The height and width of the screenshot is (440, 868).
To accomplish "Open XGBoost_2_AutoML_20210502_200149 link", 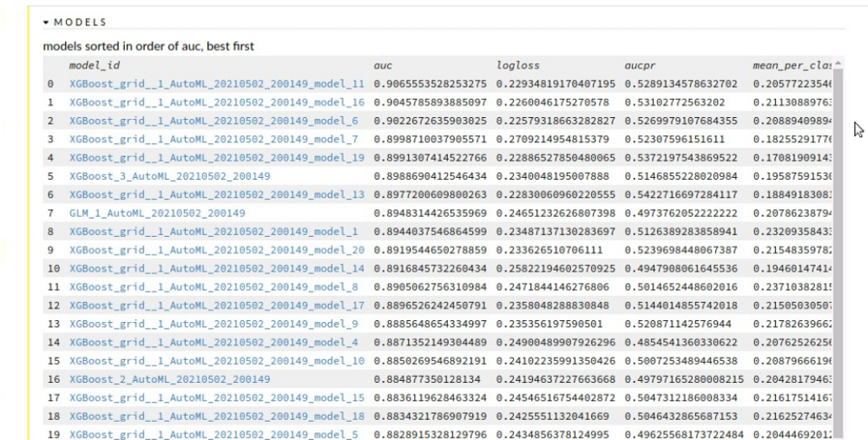I will (x=170, y=379).
